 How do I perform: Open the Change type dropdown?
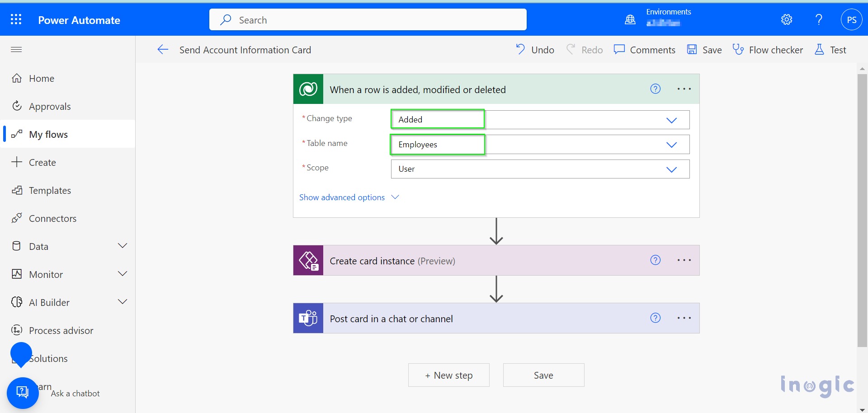540,120
